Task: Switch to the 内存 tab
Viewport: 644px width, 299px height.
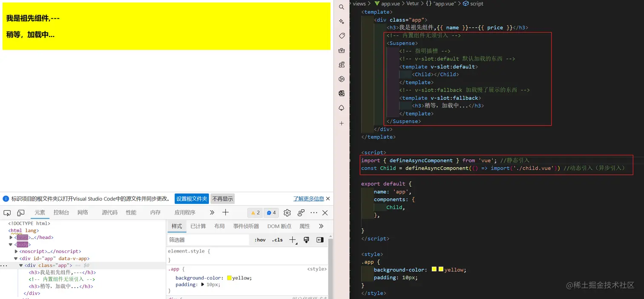Action: (x=155, y=212)
